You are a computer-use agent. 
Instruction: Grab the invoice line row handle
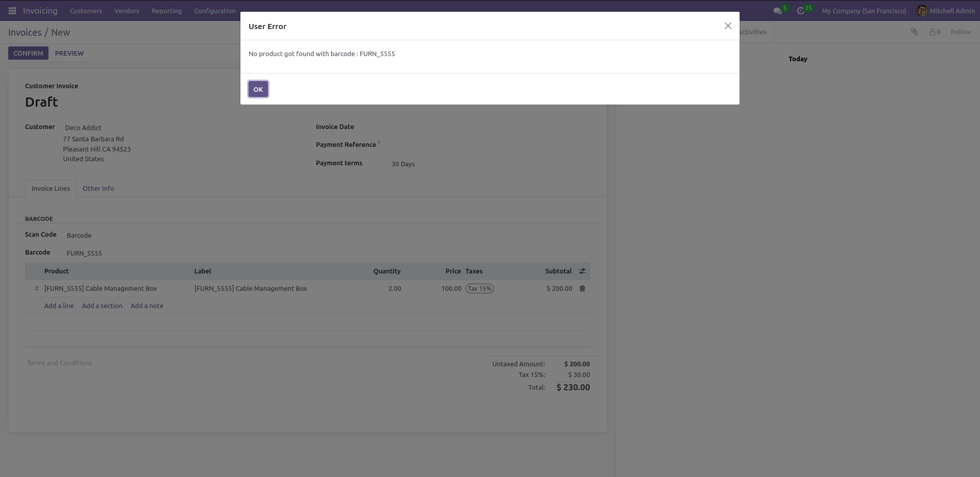tap(37, 289)
